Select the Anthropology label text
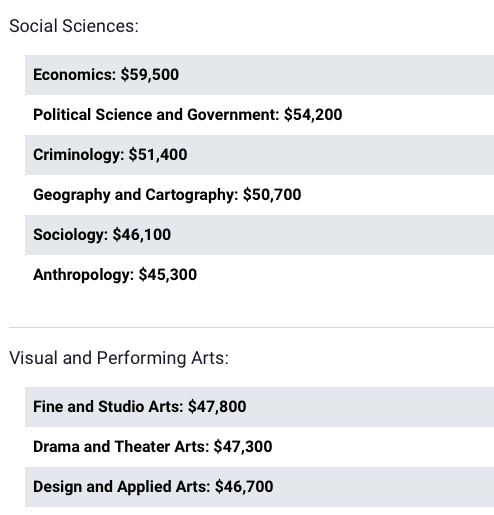 click(84, 275)
